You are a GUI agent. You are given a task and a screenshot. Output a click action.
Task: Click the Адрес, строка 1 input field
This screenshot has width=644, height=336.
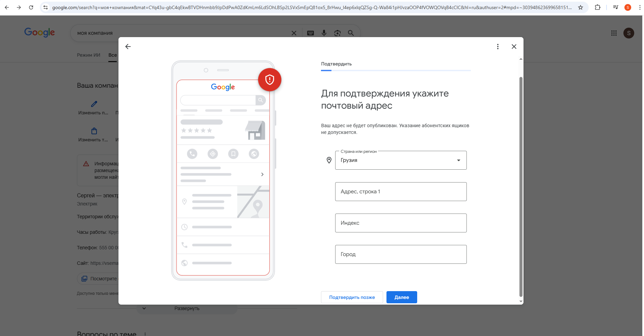pyautogui.click(x=401, y=192)
